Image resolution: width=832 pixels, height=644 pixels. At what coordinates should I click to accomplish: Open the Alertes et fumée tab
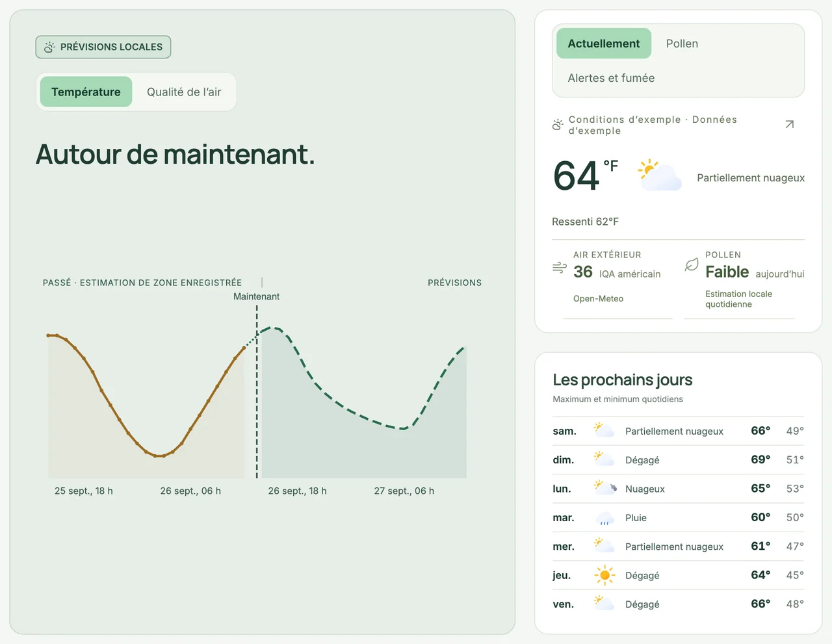[611, 78]
